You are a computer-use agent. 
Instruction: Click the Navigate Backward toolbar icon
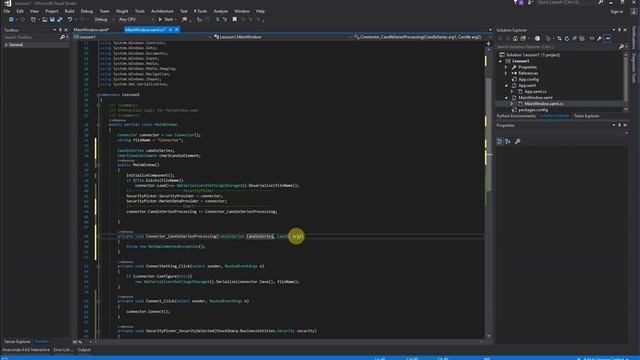(11, 19)
